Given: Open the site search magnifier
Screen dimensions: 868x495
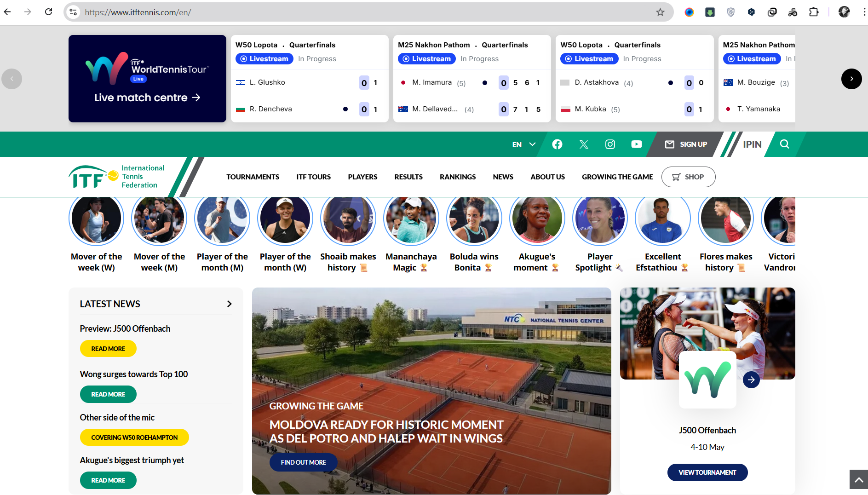Looking at the screenshot, I should coord(784,144).
